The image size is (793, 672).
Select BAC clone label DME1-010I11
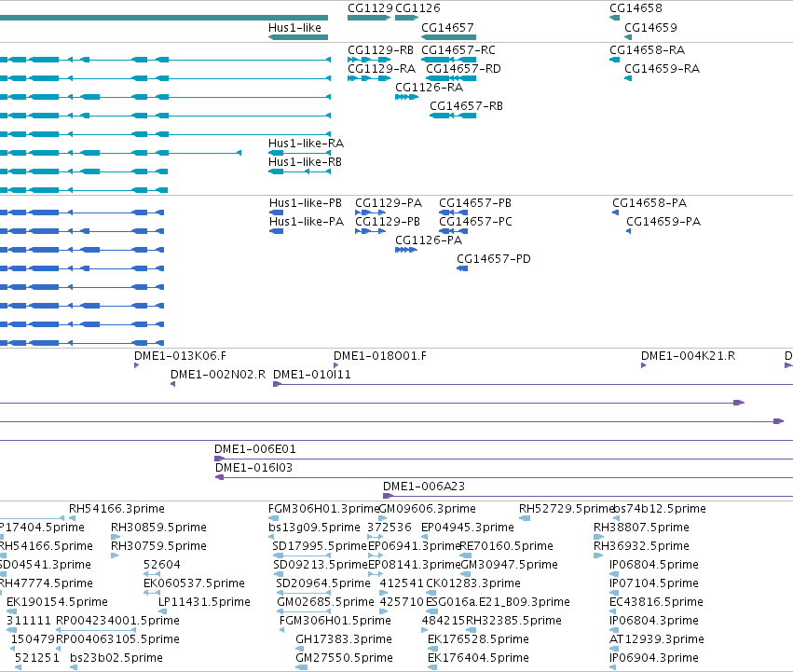[312, 375]
